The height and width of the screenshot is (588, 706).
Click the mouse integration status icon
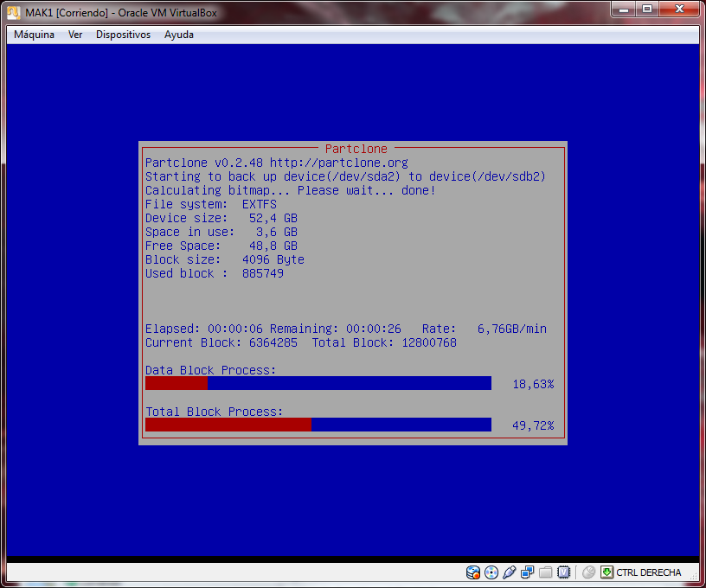[588, 572]
